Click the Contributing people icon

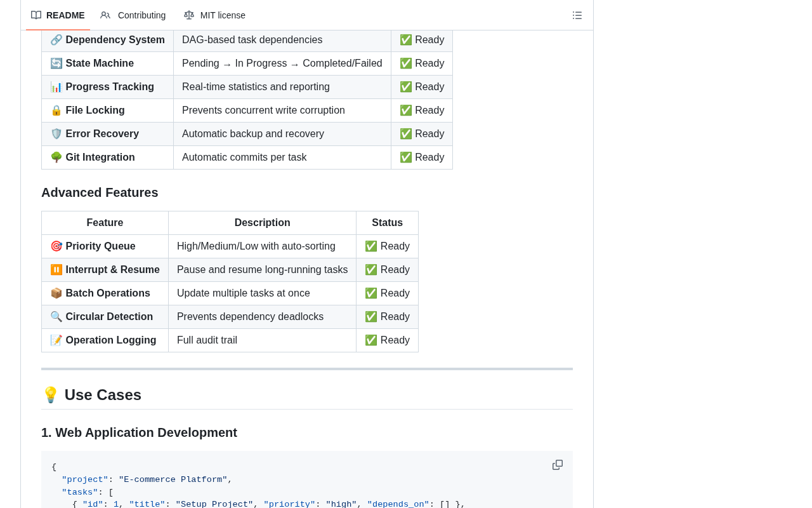[105, 15]
